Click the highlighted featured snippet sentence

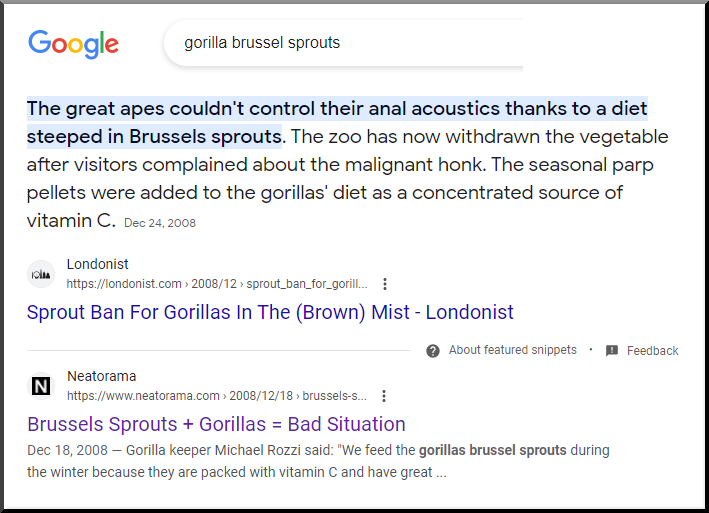[x=336, y=109]
